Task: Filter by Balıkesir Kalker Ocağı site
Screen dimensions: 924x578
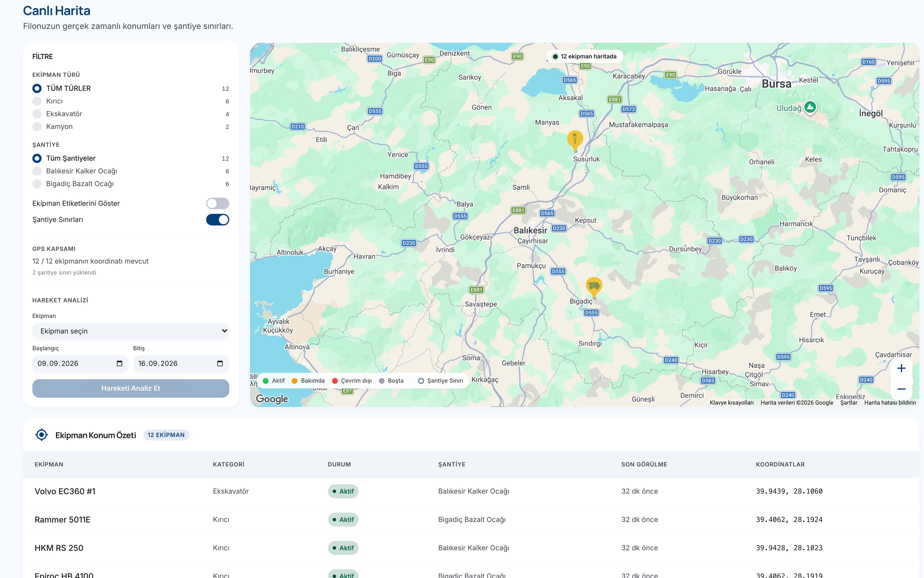Action: (37, 171)
